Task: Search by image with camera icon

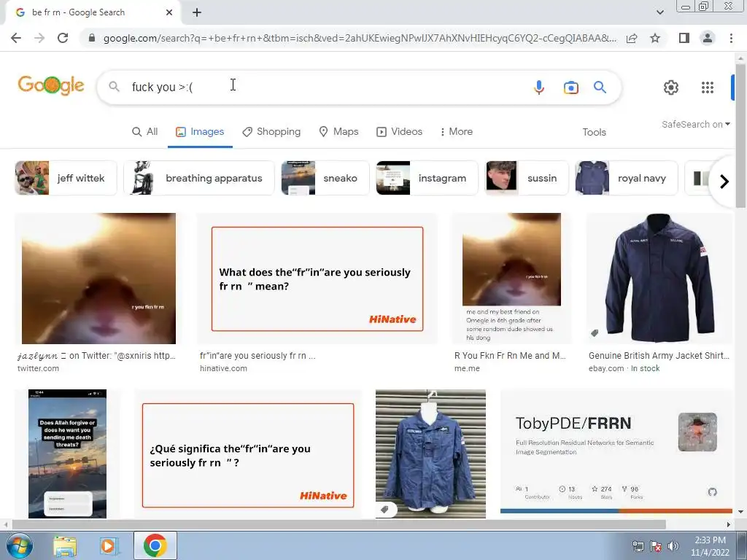Action: 570,87
